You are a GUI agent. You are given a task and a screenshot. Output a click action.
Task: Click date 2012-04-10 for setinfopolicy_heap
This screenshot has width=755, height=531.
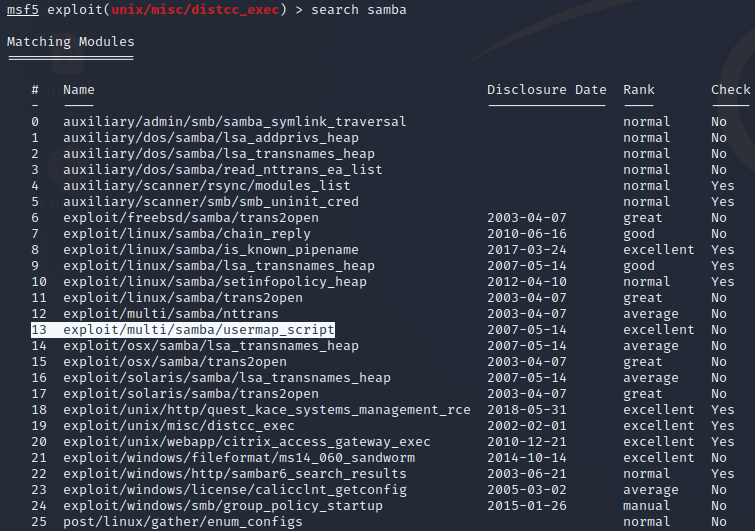tap(527, 282)
